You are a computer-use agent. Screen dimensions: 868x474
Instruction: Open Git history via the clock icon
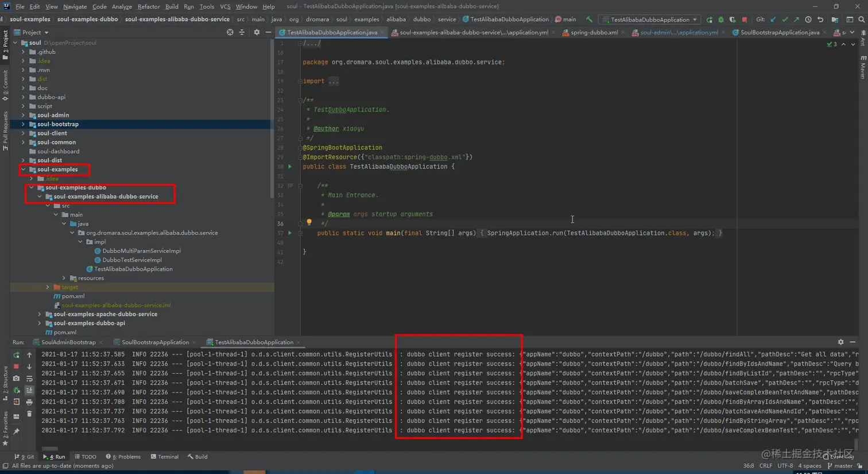(x=808, y=20)
